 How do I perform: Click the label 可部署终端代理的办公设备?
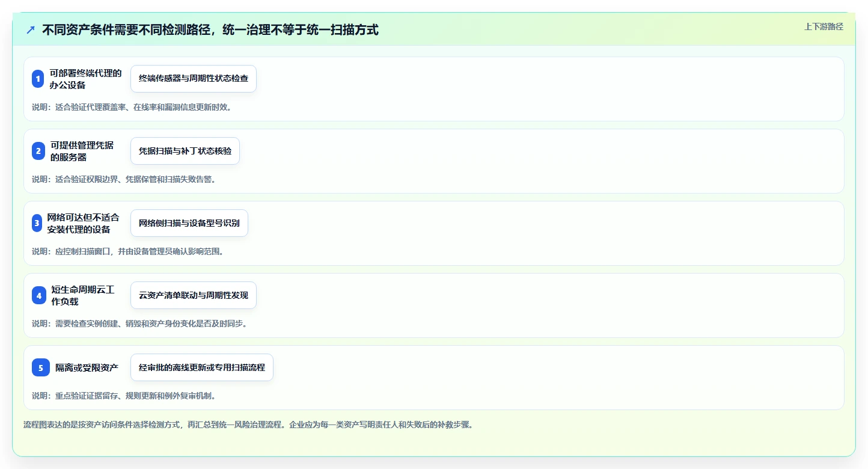point(85,79)
